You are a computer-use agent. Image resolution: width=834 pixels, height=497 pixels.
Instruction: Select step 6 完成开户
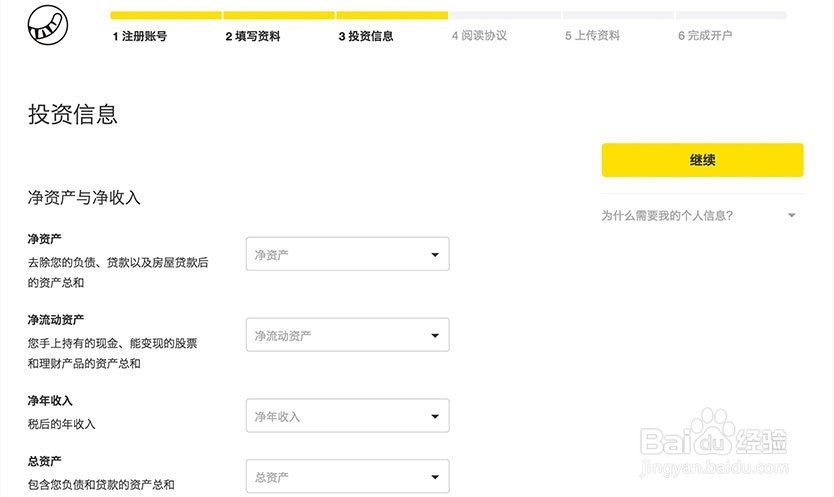[705, 36]
